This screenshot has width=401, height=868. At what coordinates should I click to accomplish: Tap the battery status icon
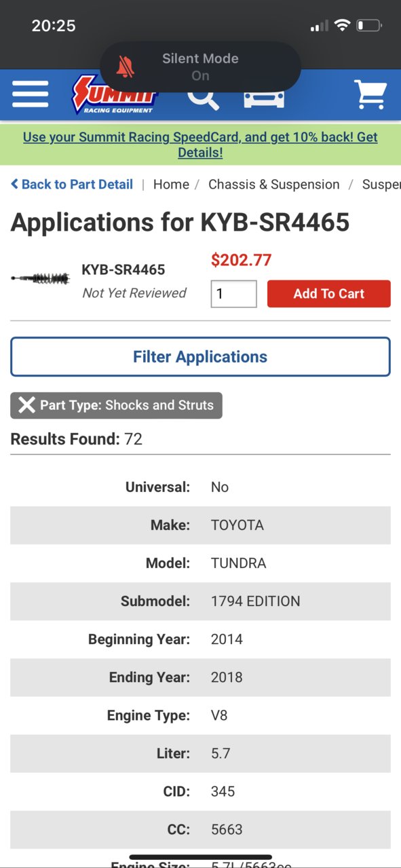click(x=369, y=26)
